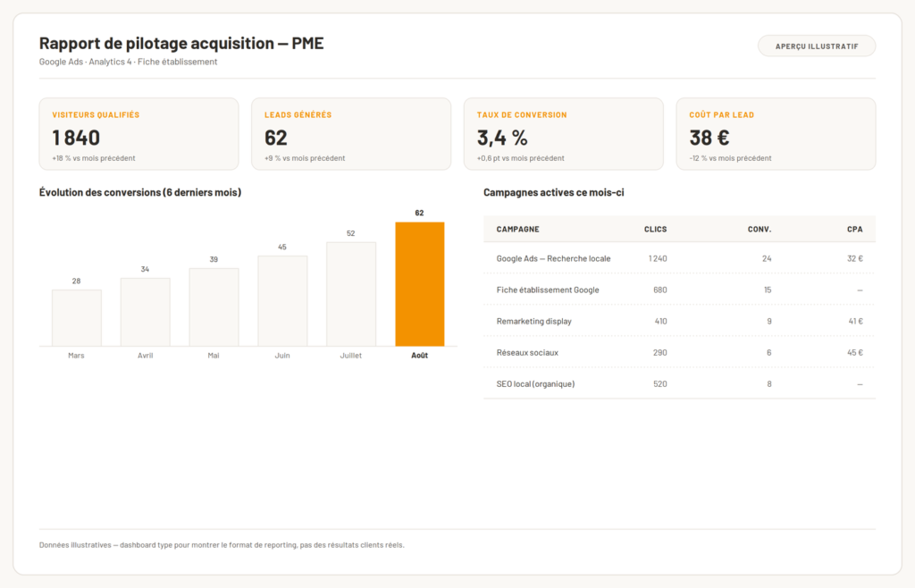This screenshot has height=588, width=915.
Task: Click the CPA column header
Action: click(855, 230)
